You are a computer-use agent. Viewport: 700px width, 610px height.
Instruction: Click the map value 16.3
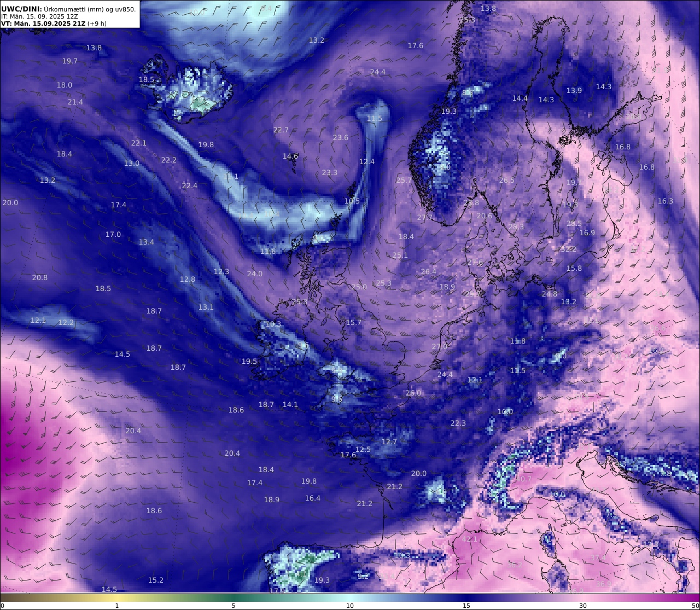pos(666,201)
